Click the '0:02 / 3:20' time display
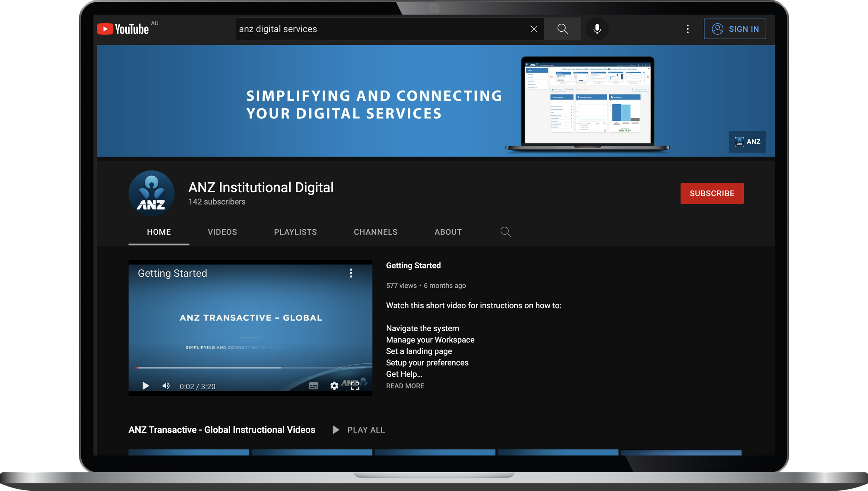868x491 pixels. coord(197,386)
